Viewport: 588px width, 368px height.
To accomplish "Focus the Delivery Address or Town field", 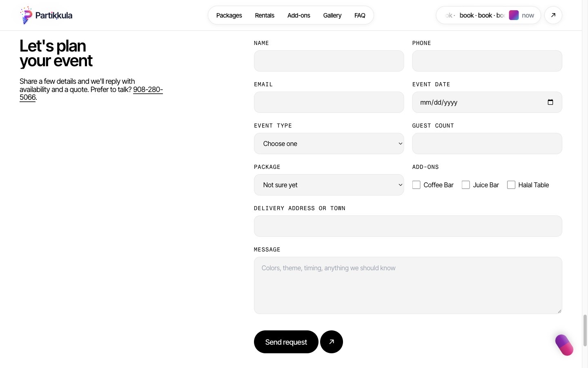I will point(408,226).
